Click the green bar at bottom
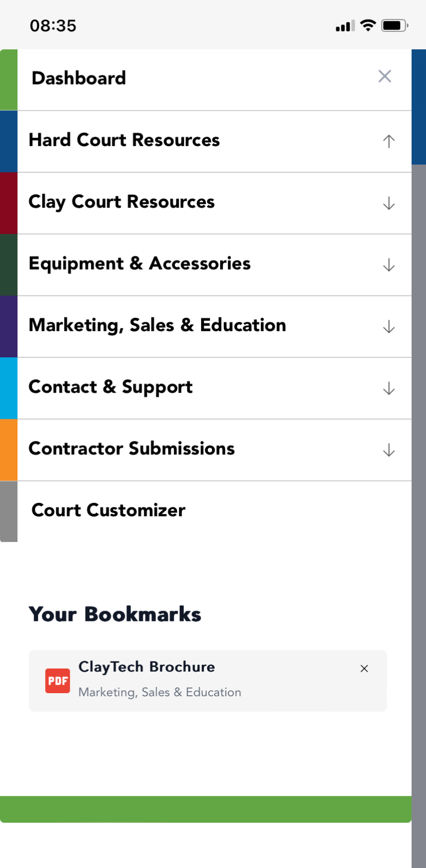Viewport: 426px width, 868px height. pyautogui.click(x=205, y=809)
